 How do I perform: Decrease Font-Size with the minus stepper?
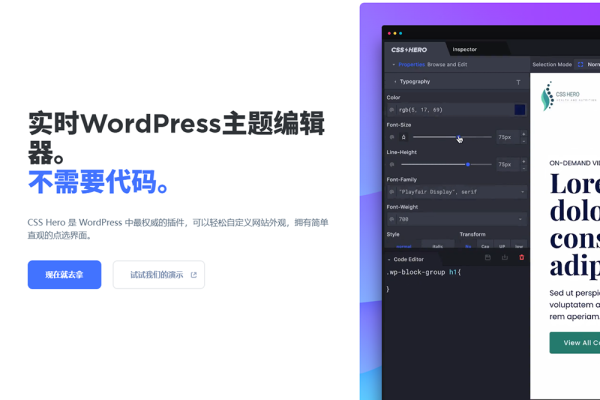point(523,141)
